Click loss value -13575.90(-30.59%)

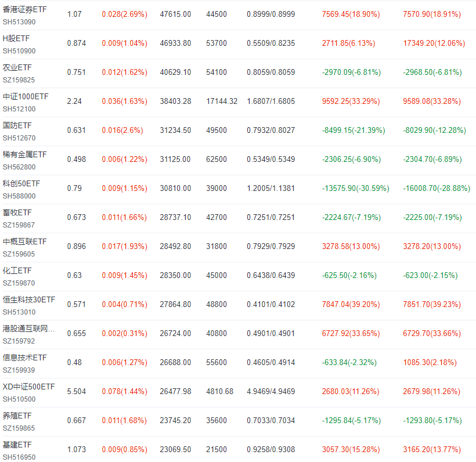click(x=355, y=189)
